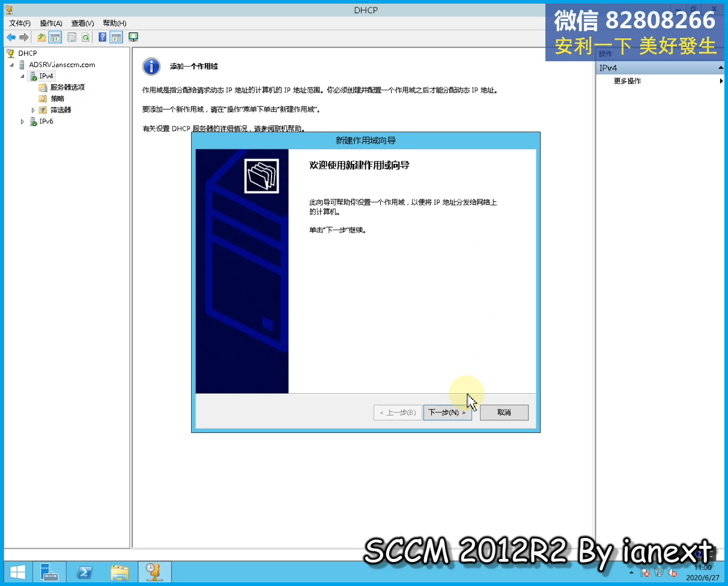728x586 pixels.
Task: Select the 服务器选项 tree item
Action: click(67, 88)
